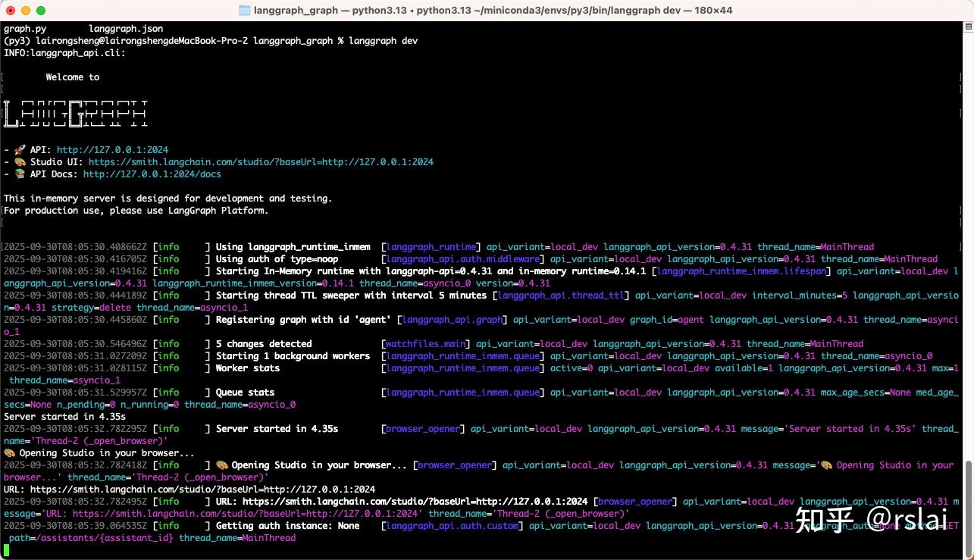Image resolution: width=974 pixels, height=560 pixels.
Task: Click the '[langgraph_runtime_inmem.lifespan]' logger tag
Action: coord(741,271)
